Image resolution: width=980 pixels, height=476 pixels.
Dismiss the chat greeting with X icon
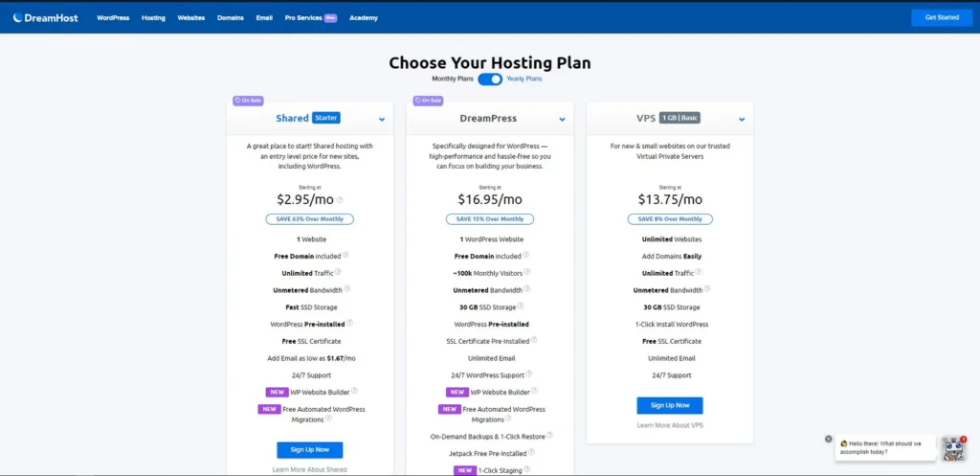click(x=829, y=439)
